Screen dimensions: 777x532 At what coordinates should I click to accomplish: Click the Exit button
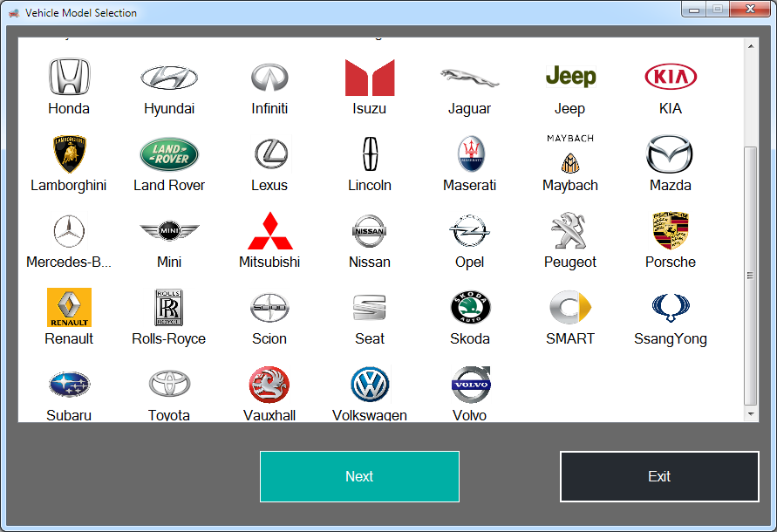tap(659, 476)
